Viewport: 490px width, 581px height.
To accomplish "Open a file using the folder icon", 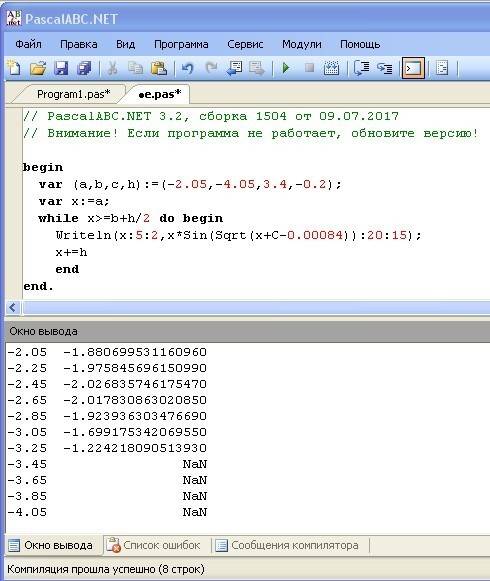I will [38, 69].
